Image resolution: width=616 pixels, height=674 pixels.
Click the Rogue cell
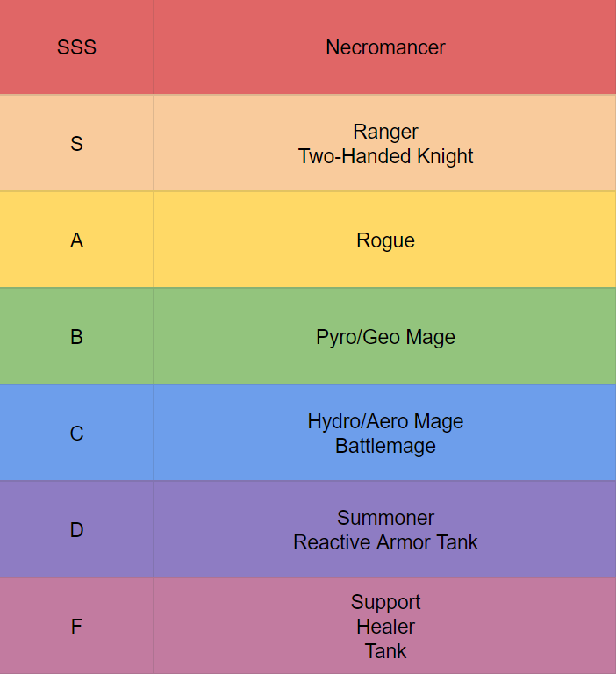(x=384, y=240)
